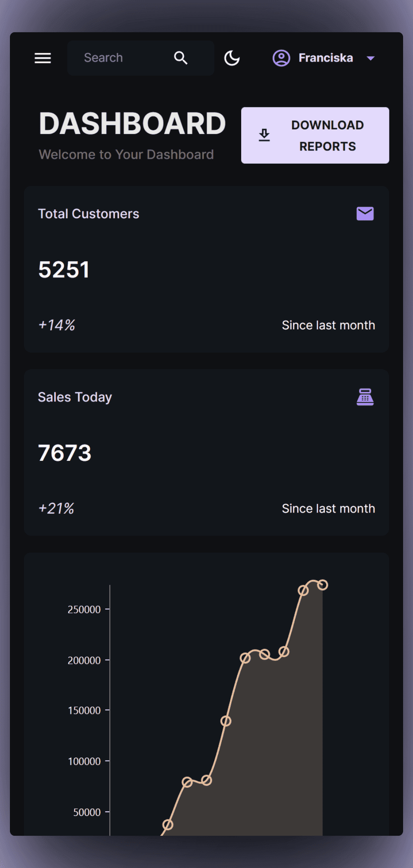
Task: Click the cash register icon in Sales Today
Action: [x=365, y=397]
